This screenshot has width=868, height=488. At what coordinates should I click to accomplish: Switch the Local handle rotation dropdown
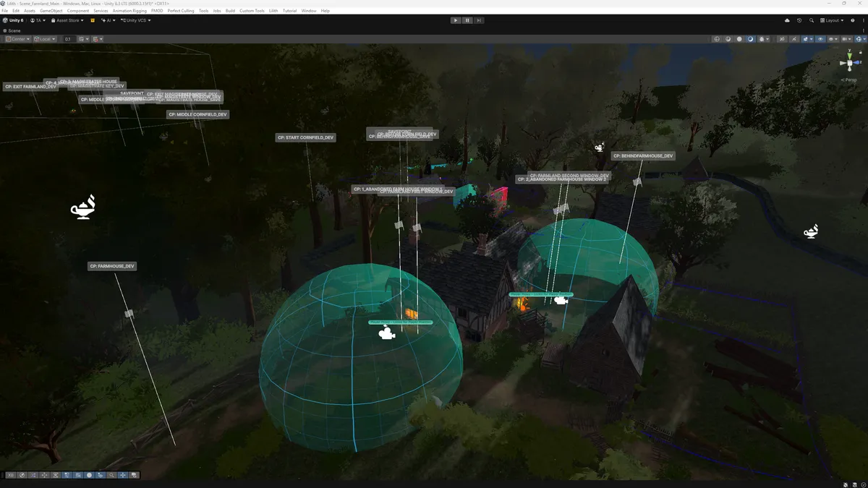45,39
